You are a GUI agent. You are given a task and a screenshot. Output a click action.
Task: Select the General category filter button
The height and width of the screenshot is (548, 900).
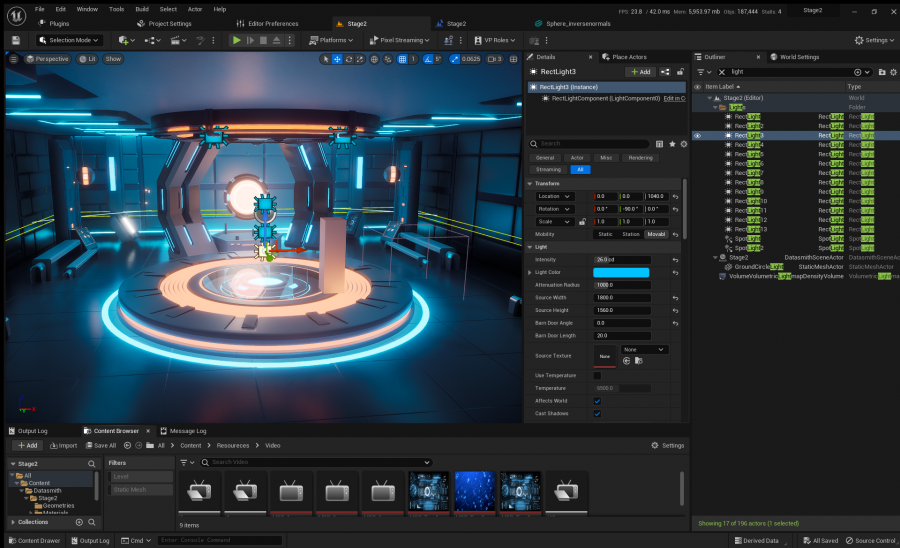tap(545, 158)
